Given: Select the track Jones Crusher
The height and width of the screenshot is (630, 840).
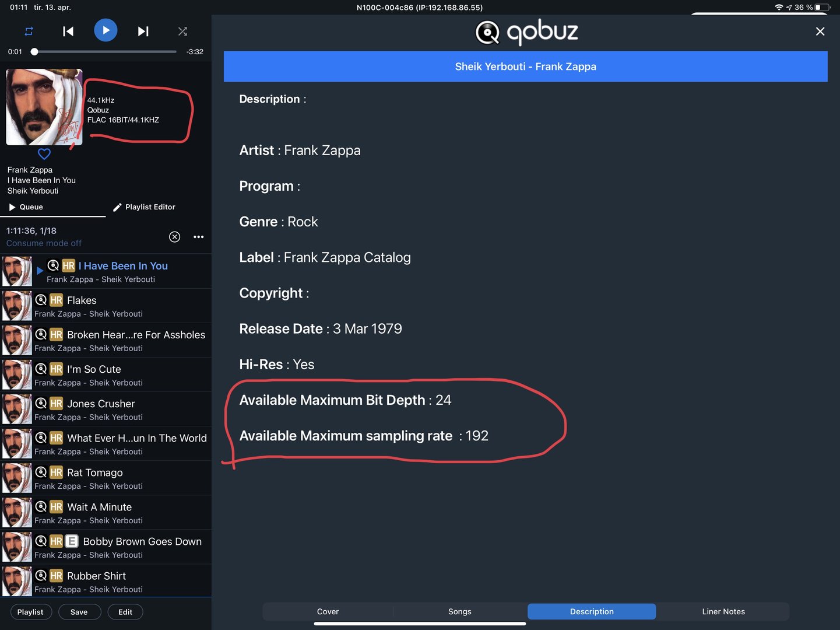Looking at the screenshot, I should point(106,409).
